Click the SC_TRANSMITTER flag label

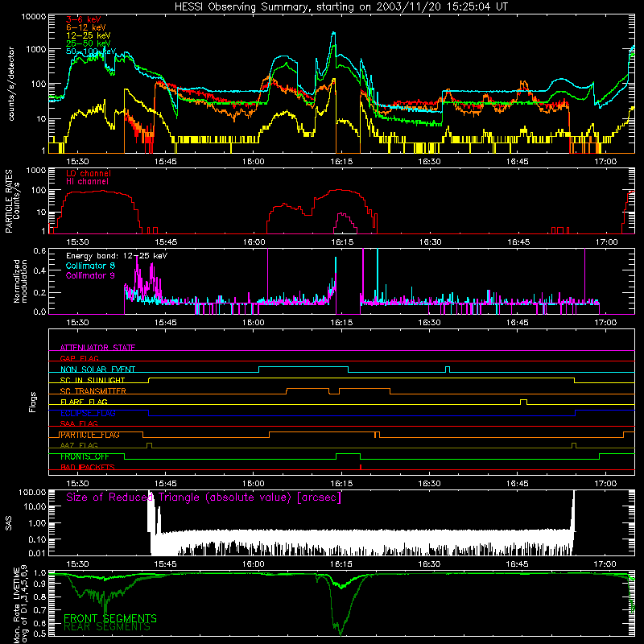pyautogui.click(x=93, y=391)
